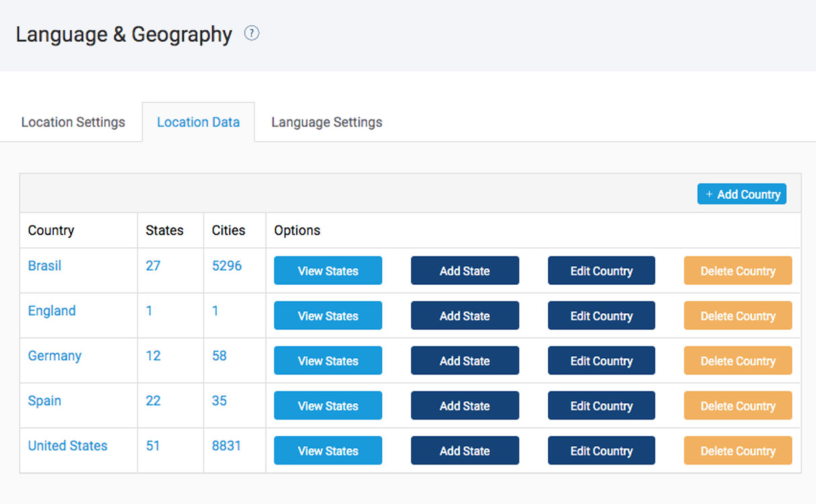
Task: Add State to England
Action: [x=464, y=316]
